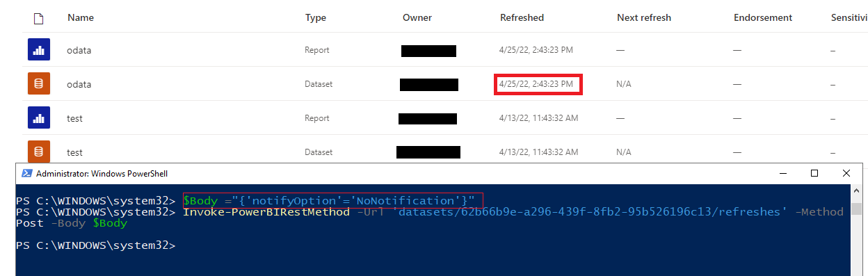This screenshot has width=868, height=276.
Task: Click 'Dataset' type in test row
Action: coord(319,152)
